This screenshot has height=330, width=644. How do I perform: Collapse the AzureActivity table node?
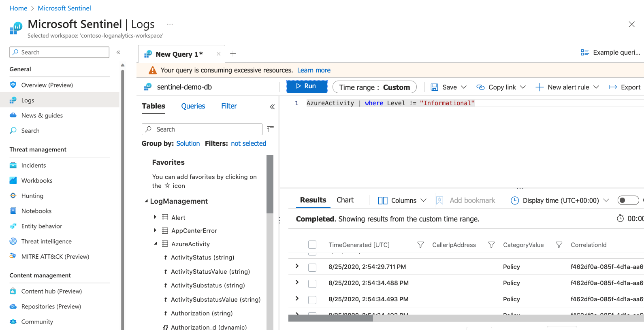[155, 244]
